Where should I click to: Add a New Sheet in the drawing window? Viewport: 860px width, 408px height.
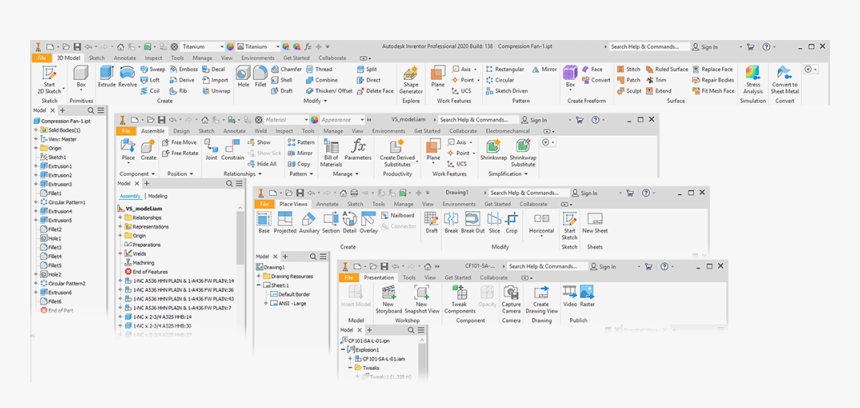pyautogui.click(x=595, y=223)
